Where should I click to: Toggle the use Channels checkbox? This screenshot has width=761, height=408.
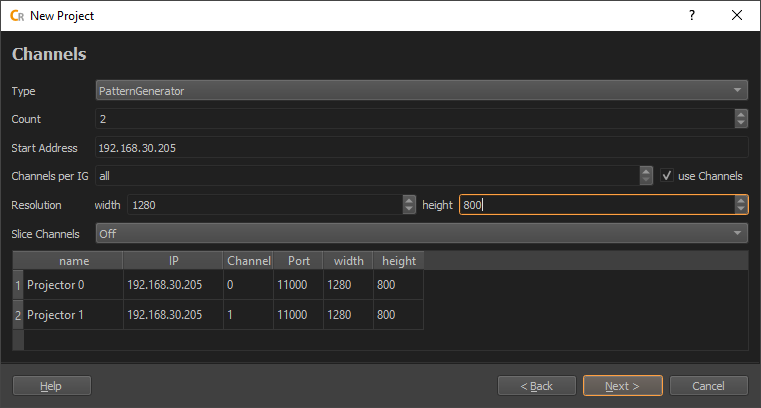667,176
